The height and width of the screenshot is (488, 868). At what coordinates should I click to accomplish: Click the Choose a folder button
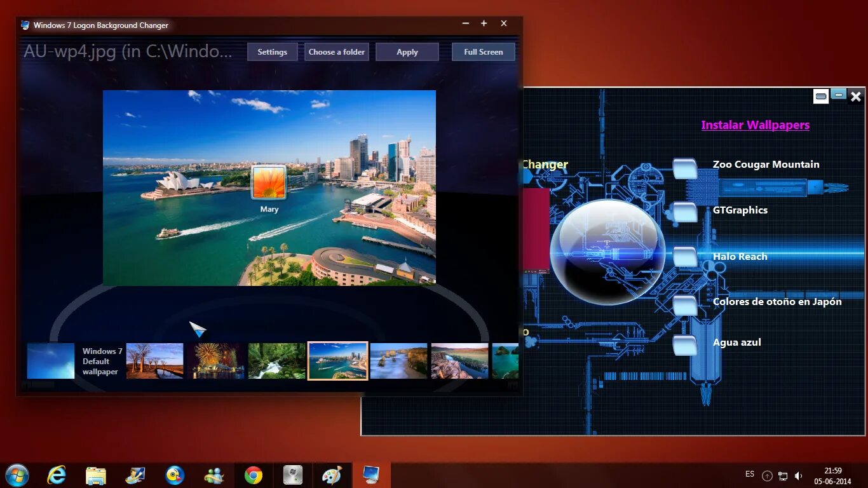point(337,52)
